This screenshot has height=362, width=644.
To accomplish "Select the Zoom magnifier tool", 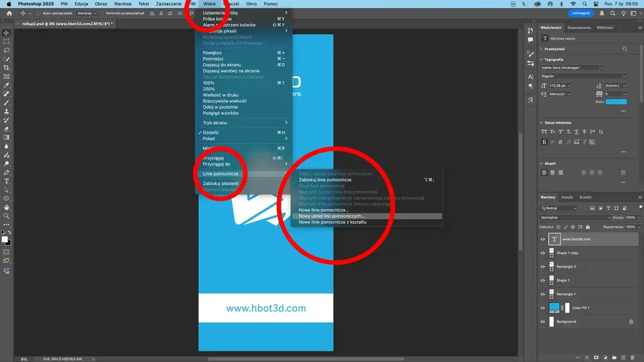I will (x=7, y=216).
